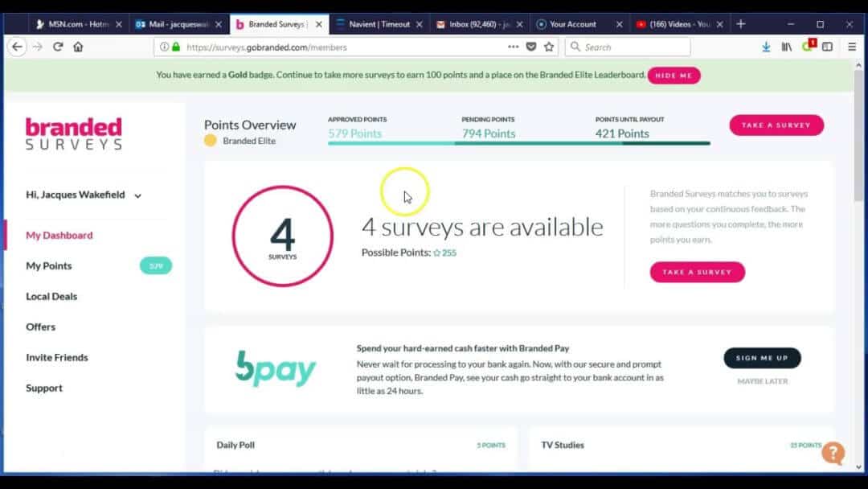
Task: Open help via the orange question mark bubble
Action: pyautogui.click(x=833, y=454)
